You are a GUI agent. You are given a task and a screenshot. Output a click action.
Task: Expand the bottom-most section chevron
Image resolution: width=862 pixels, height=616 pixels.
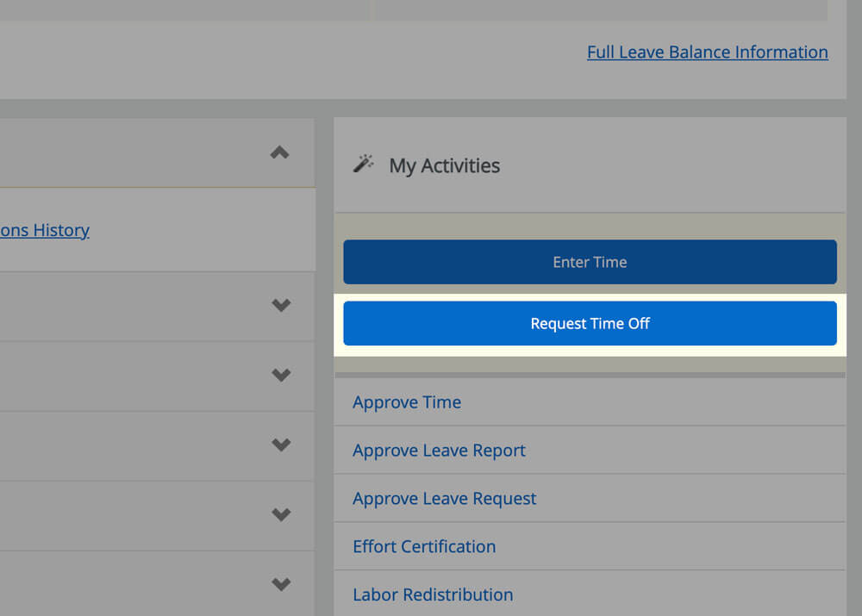(x=281, y=584)
